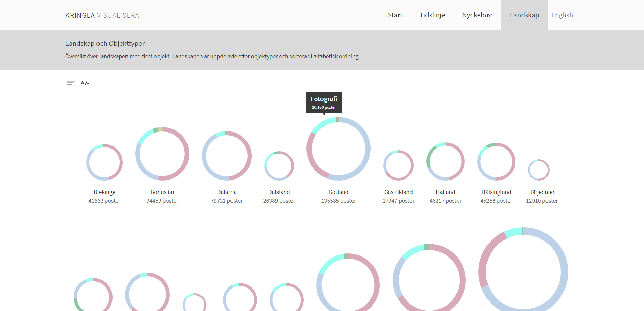Click the Gästrikland donut chart

pos(411,166)
